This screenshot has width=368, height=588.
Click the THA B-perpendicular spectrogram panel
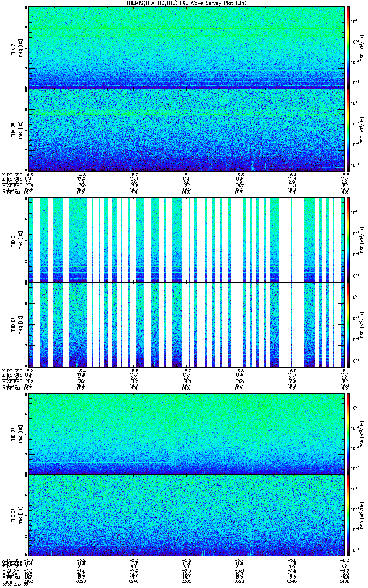tap(186, 48)
